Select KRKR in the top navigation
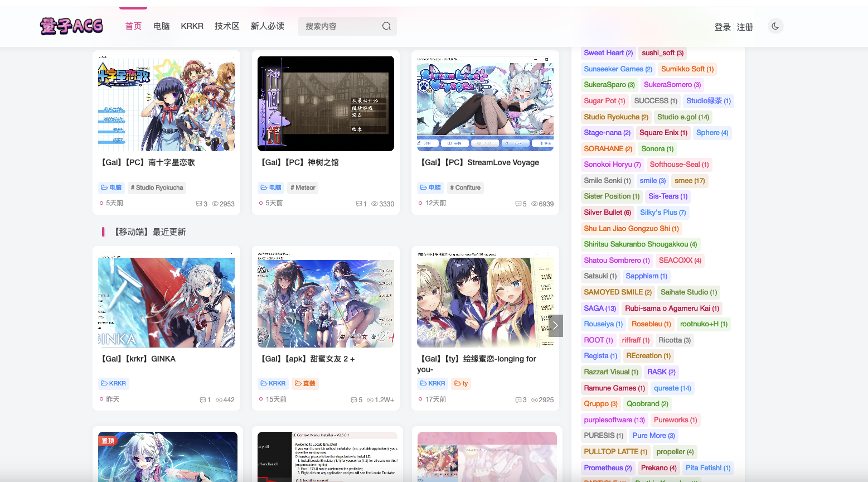The height and width of the screenshot is (482, 868). pyautogui.click(x=192, y=26)
